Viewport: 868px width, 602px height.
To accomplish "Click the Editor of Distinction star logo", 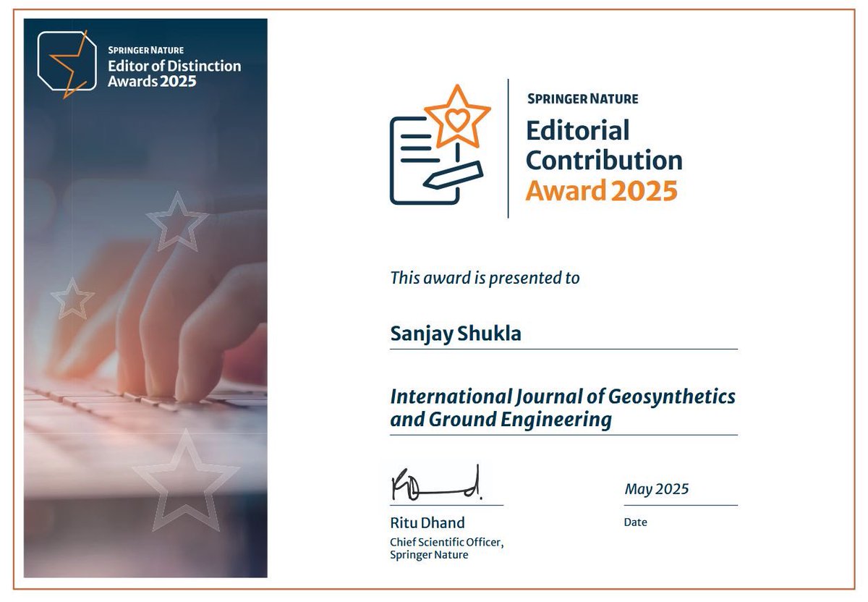I will tap(67, 64).
